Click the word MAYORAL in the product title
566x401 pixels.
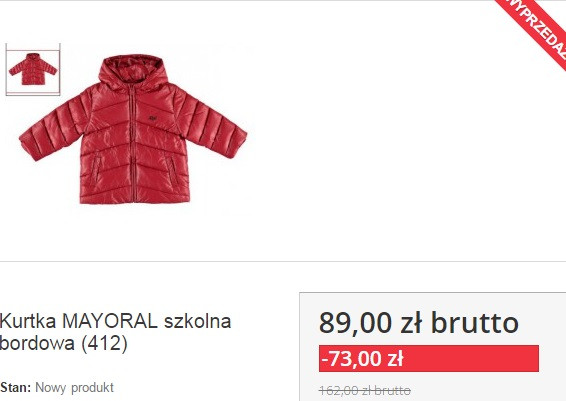point(110,321)
